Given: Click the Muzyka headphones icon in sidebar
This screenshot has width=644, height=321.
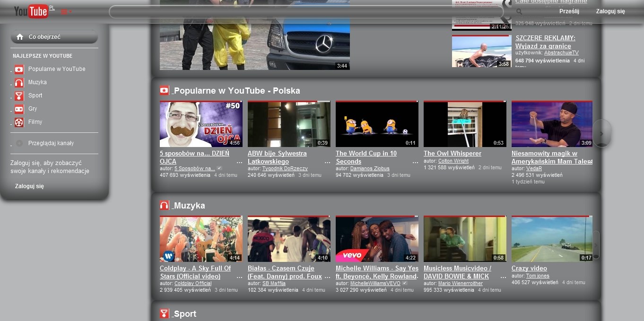Looking at the screenshot, I should pyautogui.click(x=19, y=83).
